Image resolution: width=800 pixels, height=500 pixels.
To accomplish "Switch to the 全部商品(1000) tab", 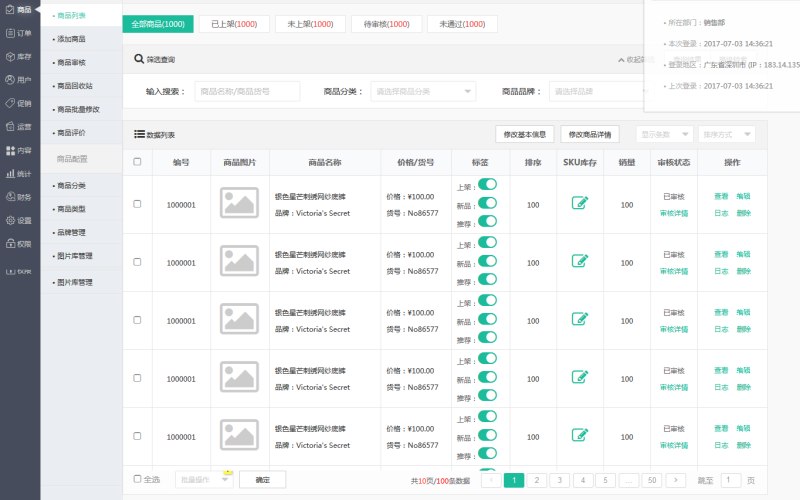I will 158,24.
